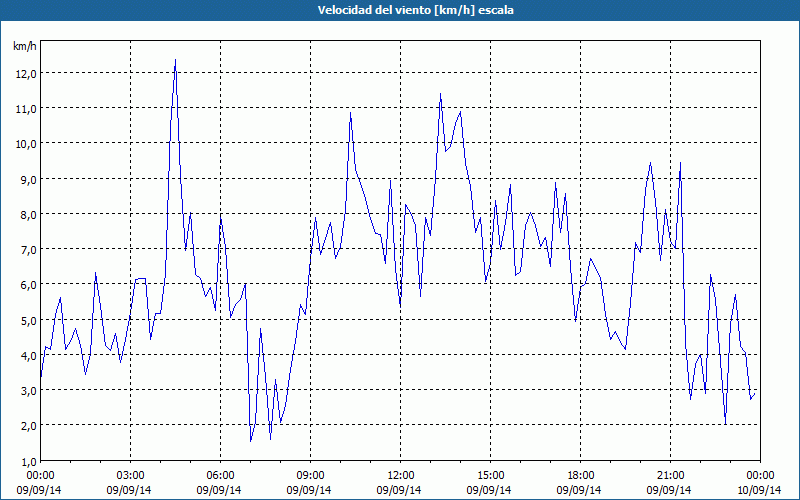800x500 pixels.
Task: Click the 06:00 time label
Action: coord(220,476)
